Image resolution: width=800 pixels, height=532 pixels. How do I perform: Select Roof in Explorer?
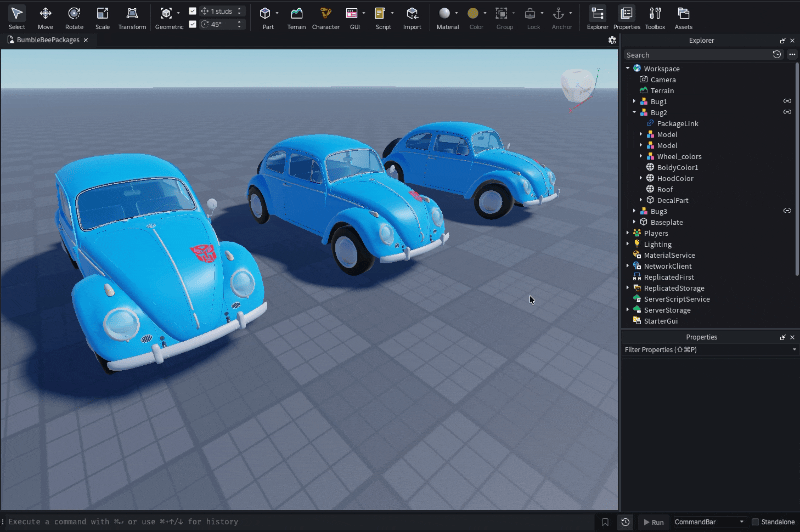(665, 189)
